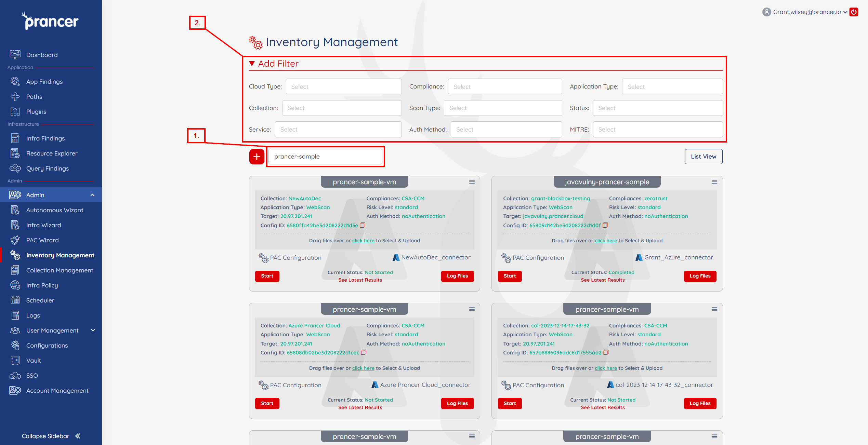Screen dimensions: 868x445
Task: Click the prancer logo
Action: [50, 21]
